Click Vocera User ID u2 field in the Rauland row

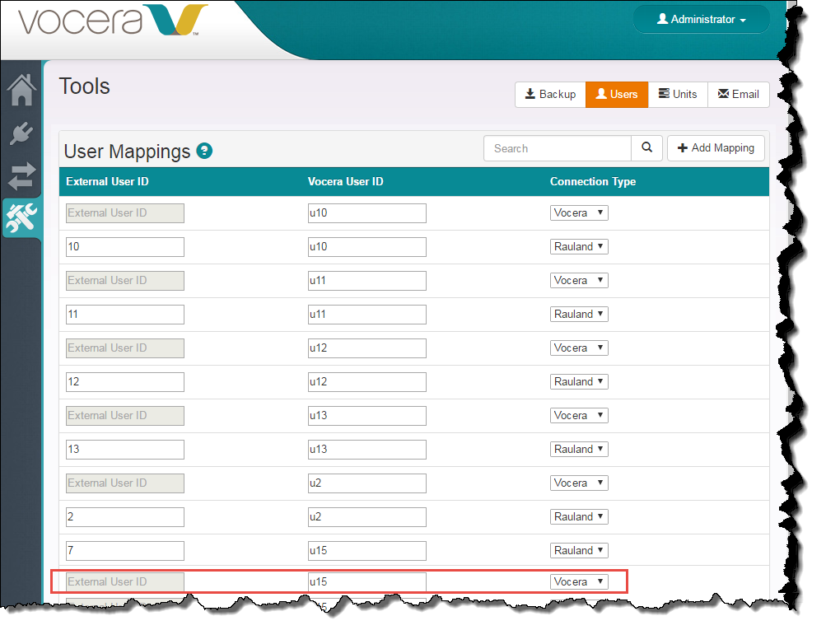click(x=367, y=517)
